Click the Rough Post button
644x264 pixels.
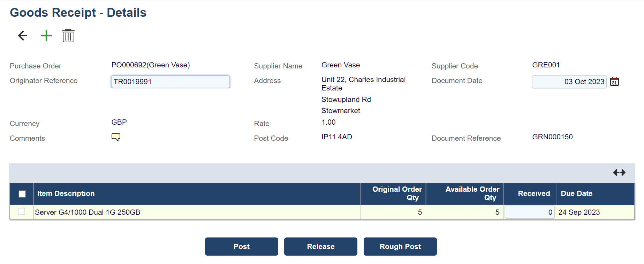400,247
